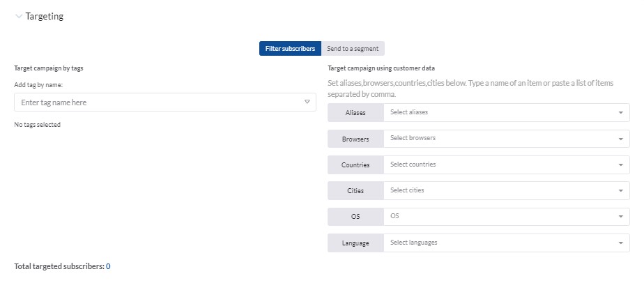This screenshot has height=283, width=644.
Task: Open the Select aliases dropdown
Action: pyautogui.click(x=507, y=112)
